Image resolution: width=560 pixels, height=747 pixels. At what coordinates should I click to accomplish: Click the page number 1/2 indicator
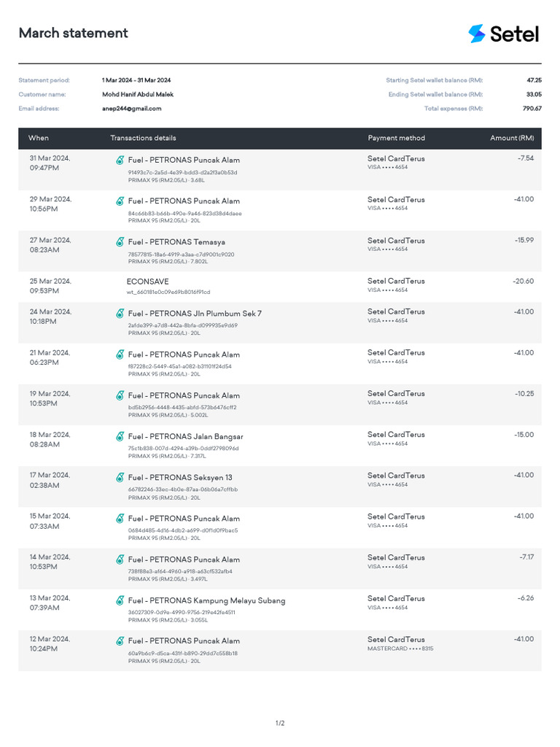pos(280,724)
